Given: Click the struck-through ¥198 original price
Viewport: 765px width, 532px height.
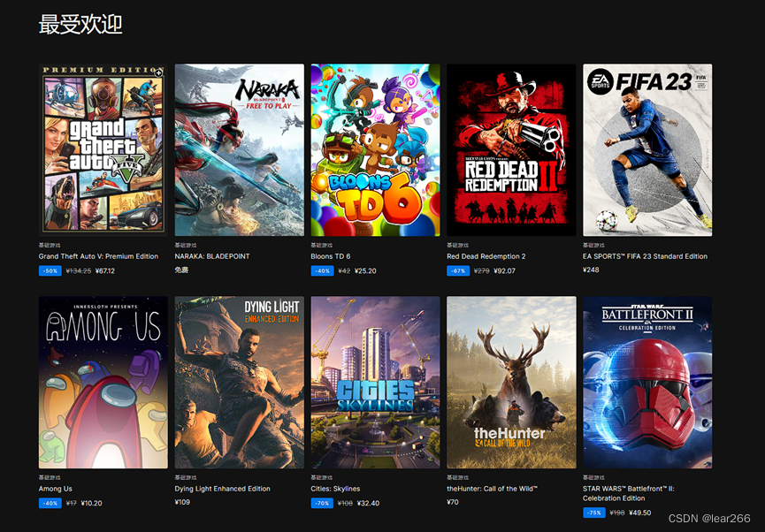Looking at the screenshot, I should point(617,513).
